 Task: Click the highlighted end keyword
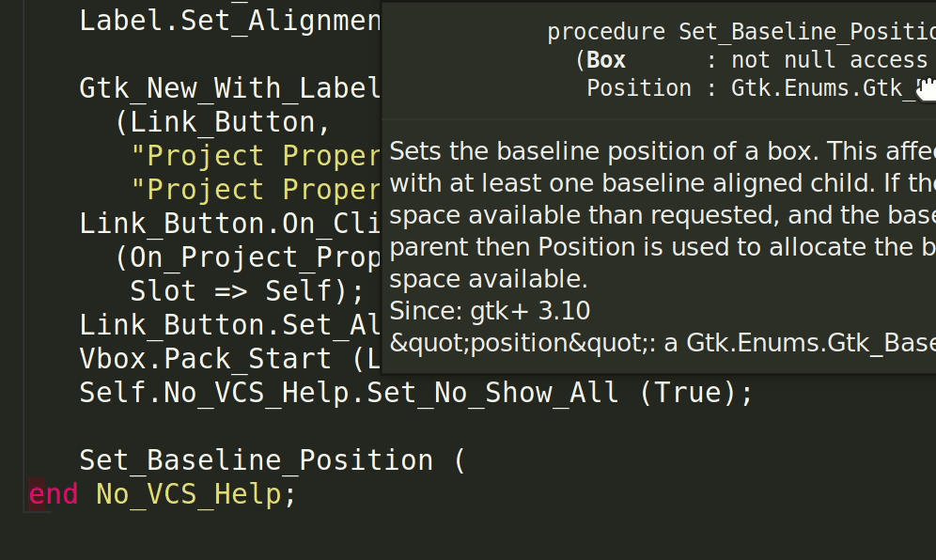(54, 494)
